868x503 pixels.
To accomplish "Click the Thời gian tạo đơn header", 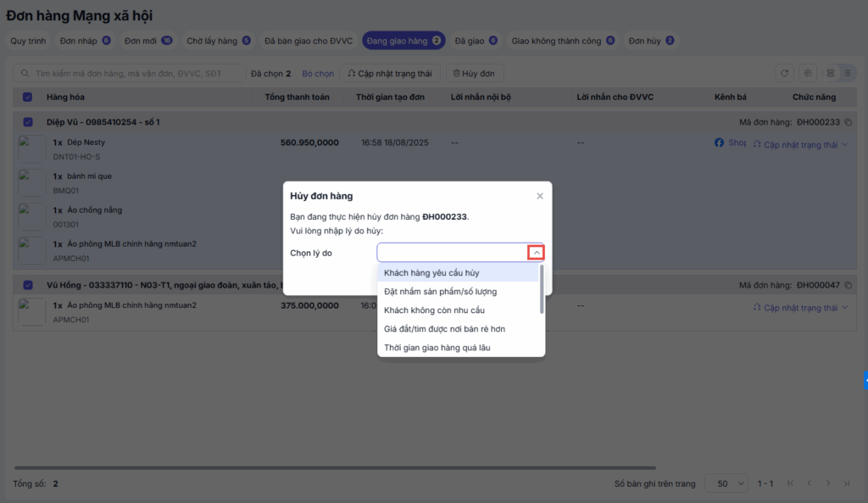I will click(x=390, y=97).
